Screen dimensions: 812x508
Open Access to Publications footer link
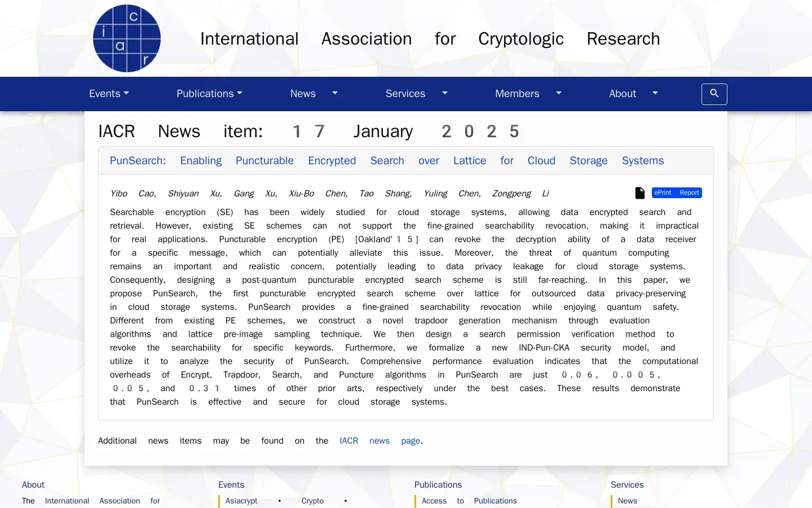point(469,501)
